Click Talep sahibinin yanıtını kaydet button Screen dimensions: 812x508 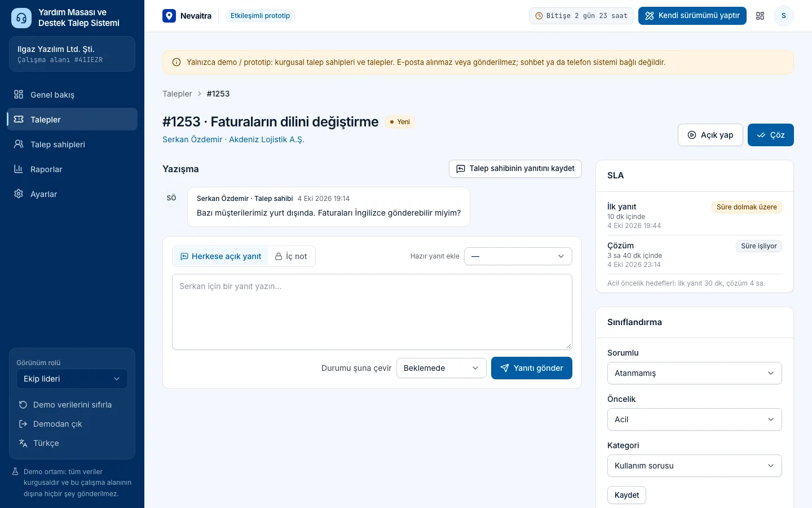[x=515, y=169]
